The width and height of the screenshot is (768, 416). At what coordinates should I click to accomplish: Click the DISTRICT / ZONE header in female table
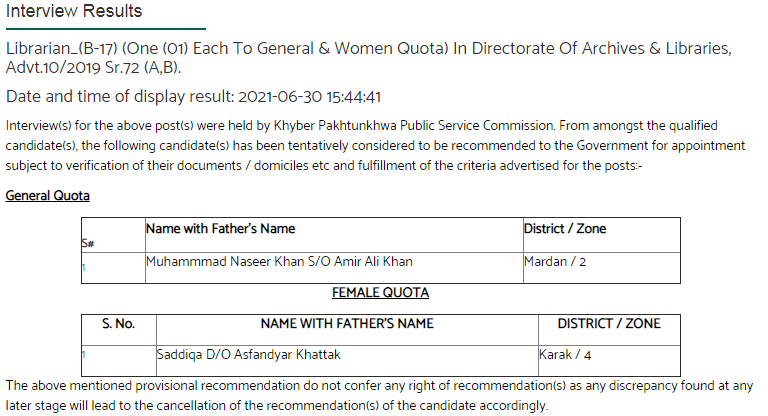[609, 324]
